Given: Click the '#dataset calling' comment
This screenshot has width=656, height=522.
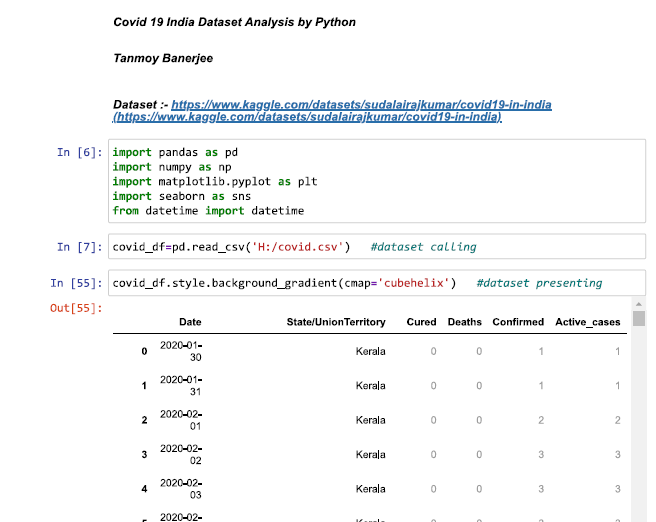Looking at the screenshot, I should [x=423, y=247].
